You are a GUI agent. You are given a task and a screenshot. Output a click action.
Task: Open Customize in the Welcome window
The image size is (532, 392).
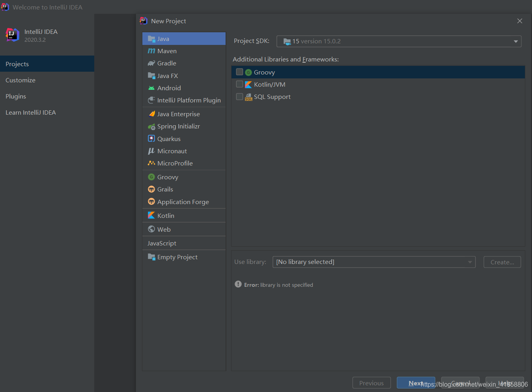pos(47,80)
